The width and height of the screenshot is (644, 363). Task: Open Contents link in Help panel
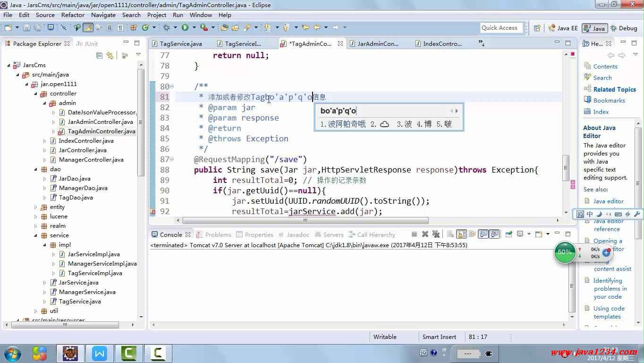pos(605,67)
